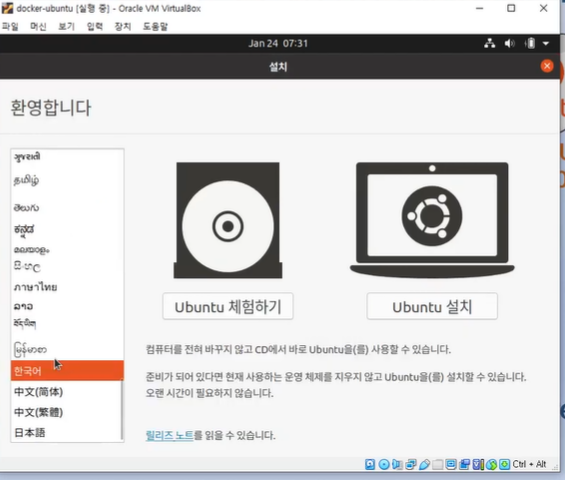Screen dimensions: 565x480
Task: Open the 도움말 menu
Action: 155,26
